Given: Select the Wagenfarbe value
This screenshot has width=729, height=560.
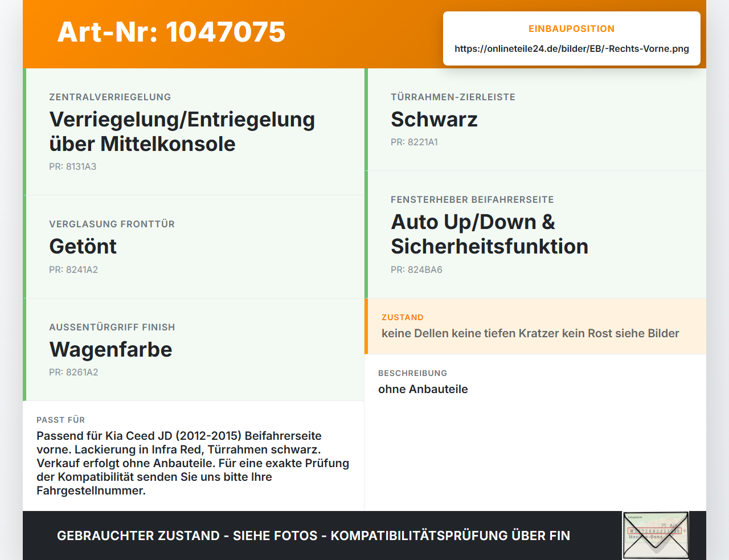Looking at the screenshot, I should pyautogui.click(x=110, y=349).
